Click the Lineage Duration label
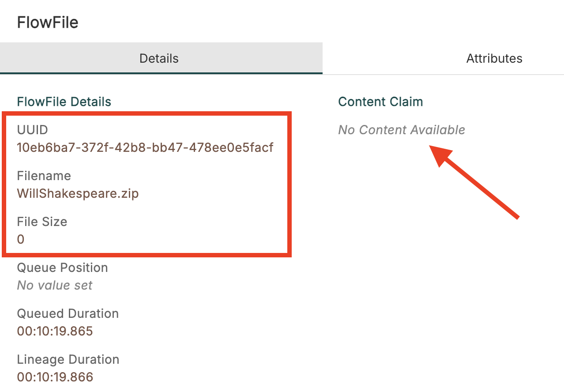This screenshot has height=392, width=564. [68, 359]
